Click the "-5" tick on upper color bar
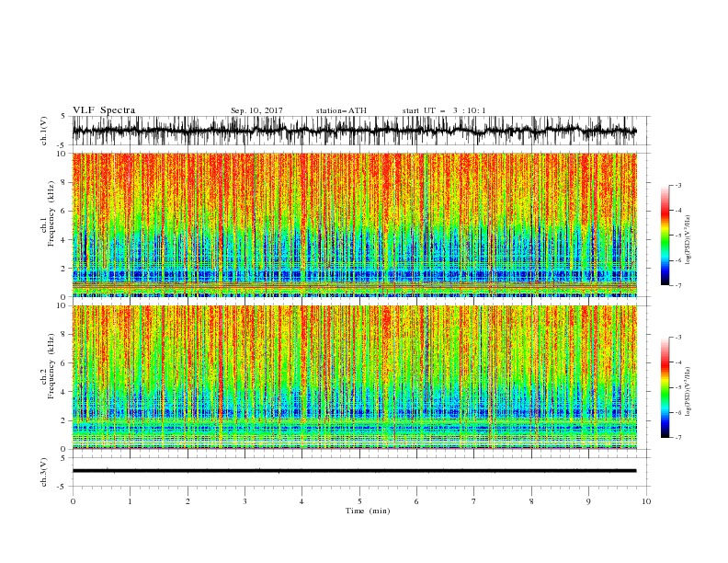 [678, 236]
